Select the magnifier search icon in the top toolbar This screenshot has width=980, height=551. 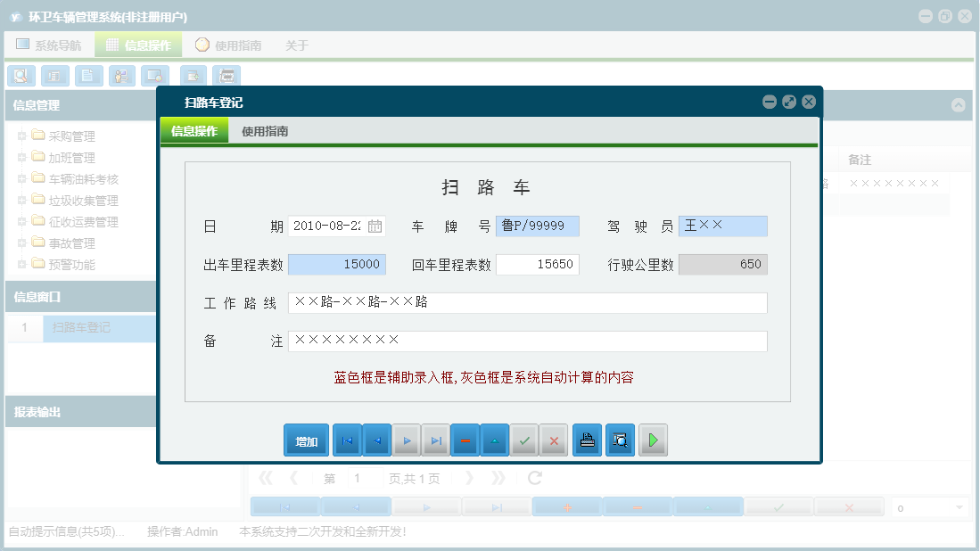[21, 76]
